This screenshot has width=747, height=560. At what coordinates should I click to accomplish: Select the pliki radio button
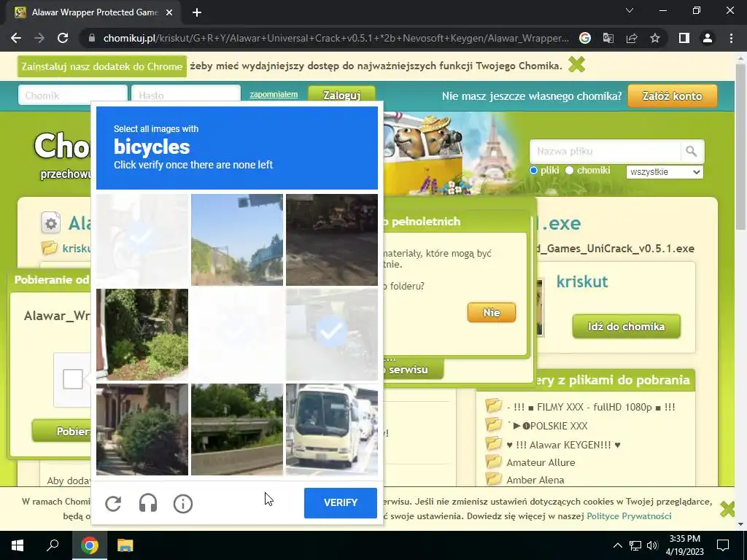click(533, 171)
